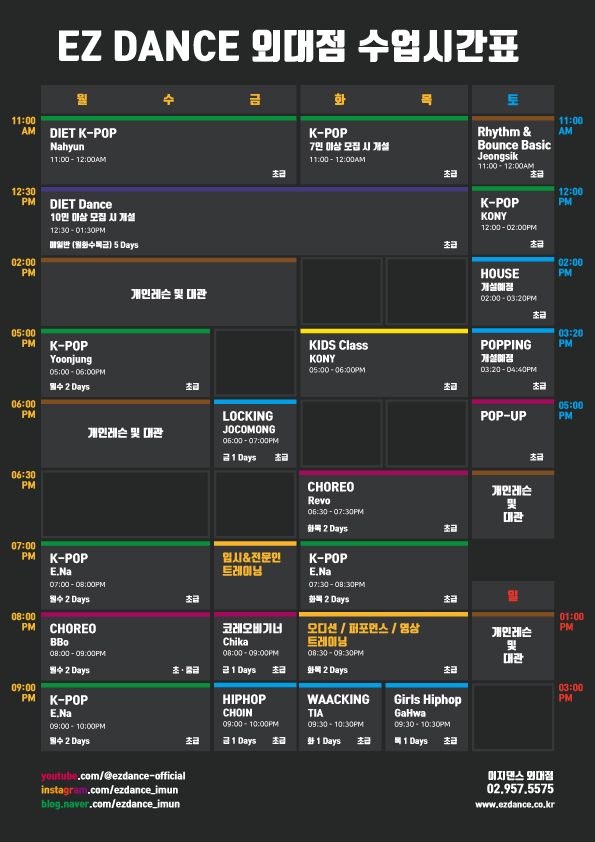The height and width of the screenshot is (842, 595).
Task: Click the DIET Dance 5 Days block
Action: click(x=255, y=221)
